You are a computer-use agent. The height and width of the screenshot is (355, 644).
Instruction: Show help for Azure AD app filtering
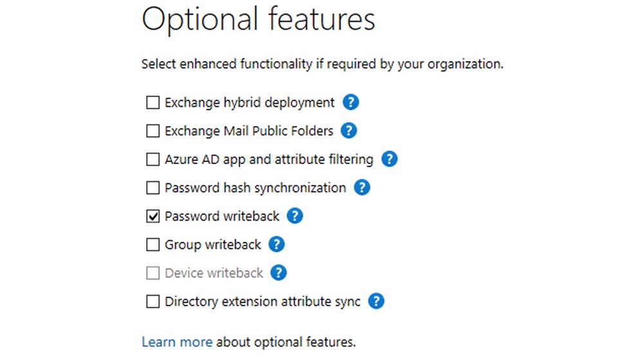389,159
